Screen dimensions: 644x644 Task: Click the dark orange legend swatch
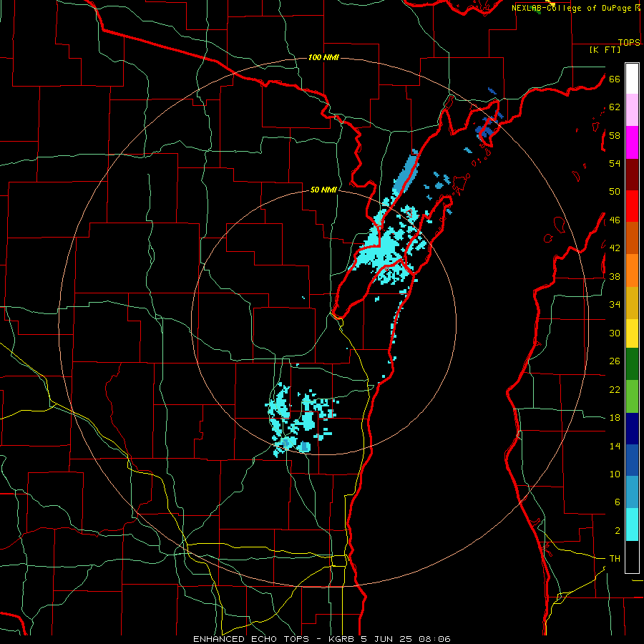coord(632,238)
